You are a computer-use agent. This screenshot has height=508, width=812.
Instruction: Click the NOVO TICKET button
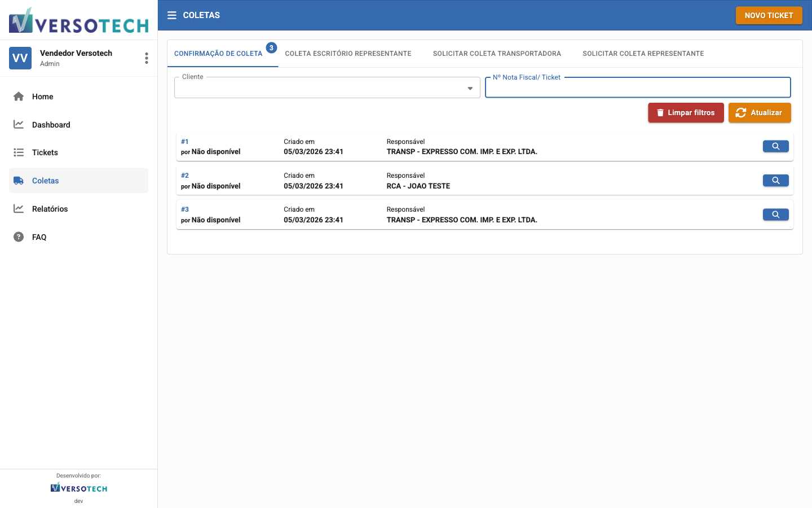click(x=769, y=15)
